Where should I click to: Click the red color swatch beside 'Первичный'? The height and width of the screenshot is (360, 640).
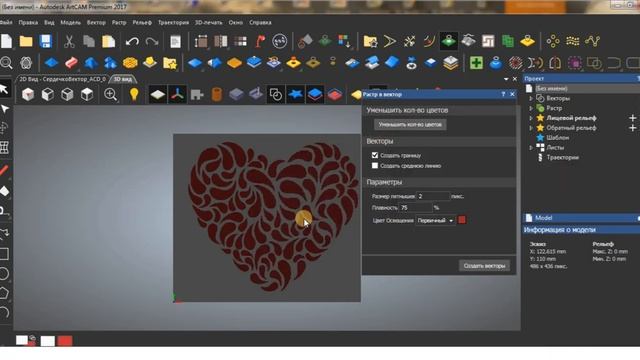462,220
